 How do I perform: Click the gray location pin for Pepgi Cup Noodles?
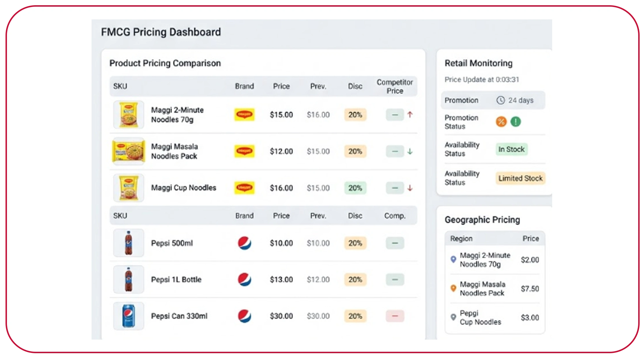(453, 317)
